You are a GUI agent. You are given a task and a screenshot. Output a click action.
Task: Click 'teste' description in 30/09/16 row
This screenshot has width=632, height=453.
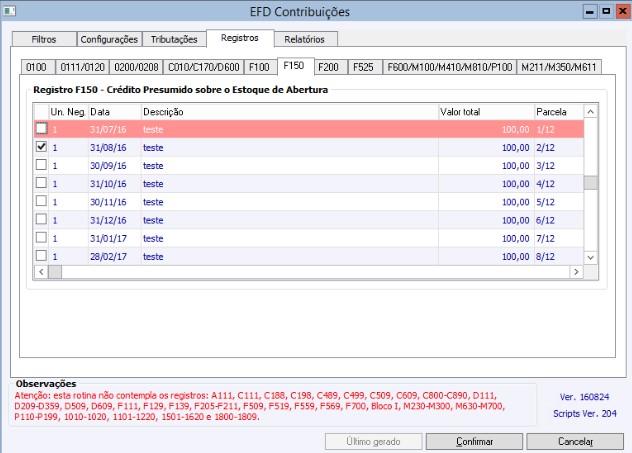[x=153, y=166]
